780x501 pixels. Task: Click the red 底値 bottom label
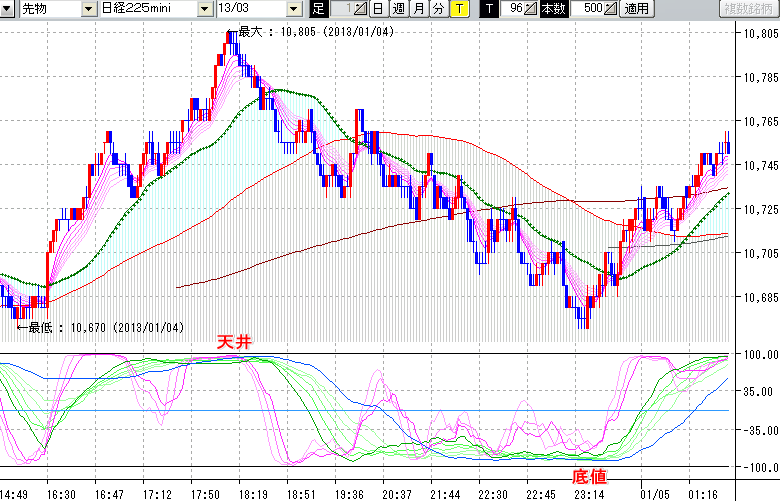tap(588, 476)
